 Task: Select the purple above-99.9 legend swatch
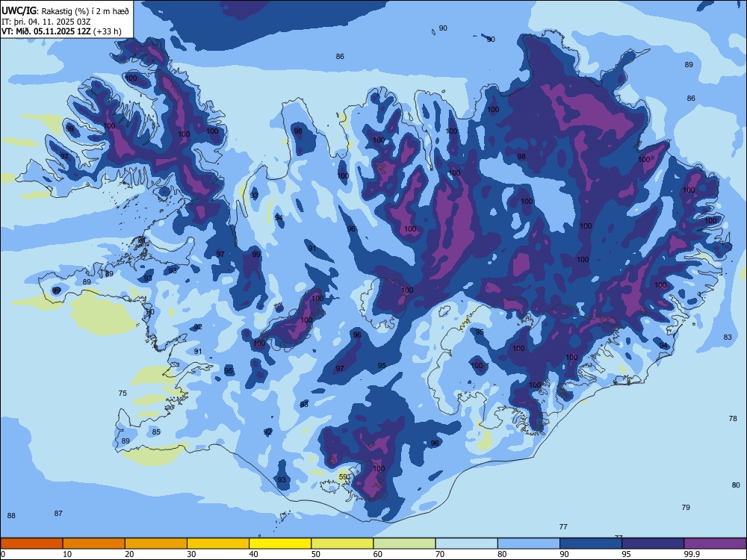click(715, 544)
